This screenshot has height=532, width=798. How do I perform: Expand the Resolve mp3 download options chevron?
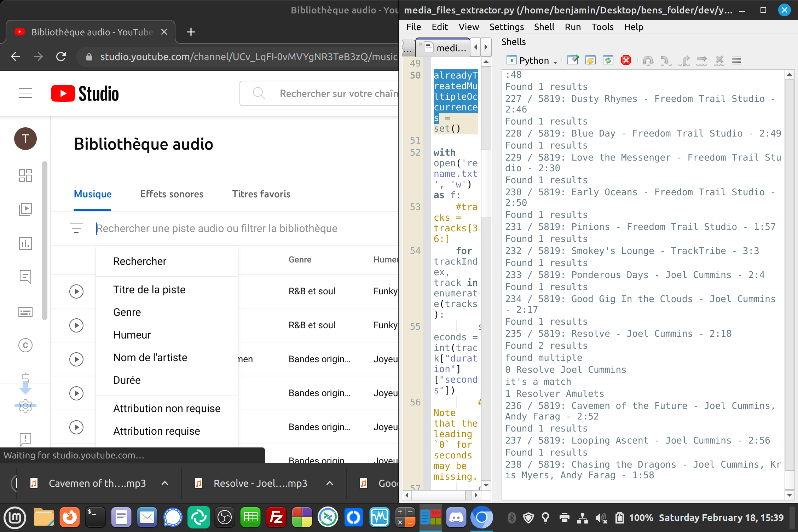330,483
